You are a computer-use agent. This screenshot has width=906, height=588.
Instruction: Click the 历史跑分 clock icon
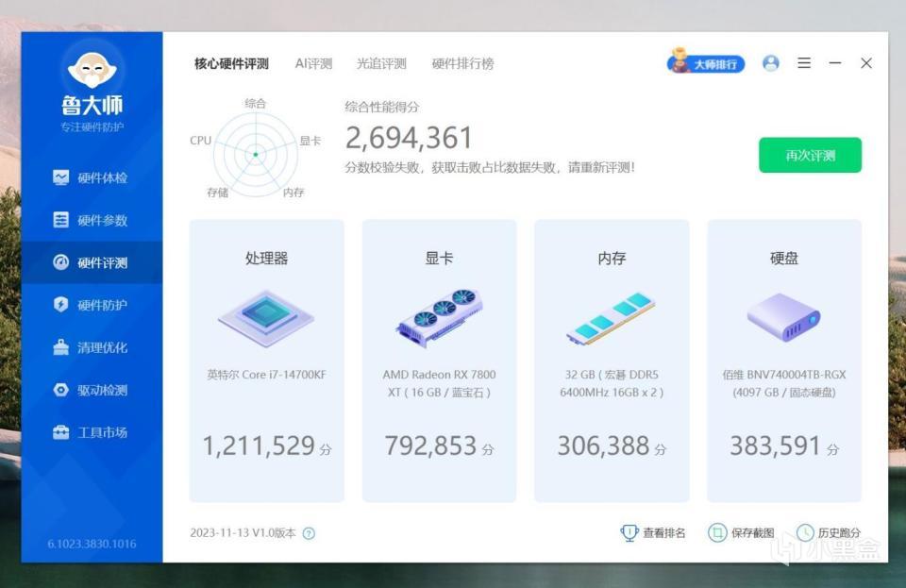[x=805, y=532]
